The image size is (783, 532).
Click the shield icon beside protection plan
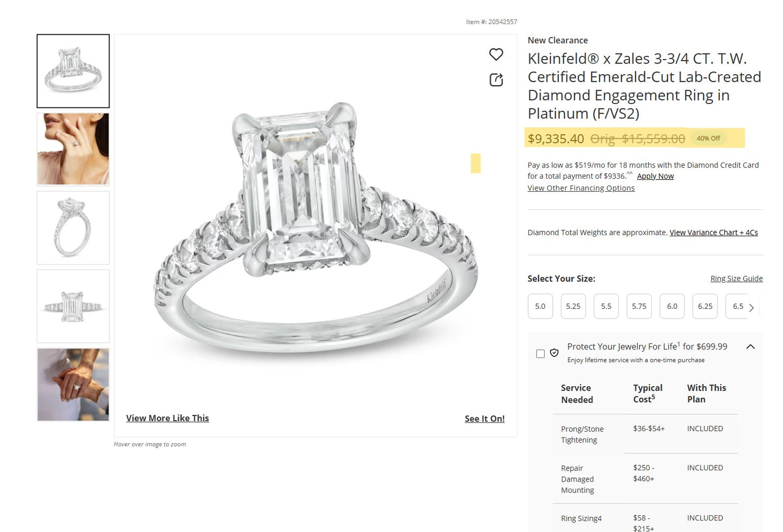coord(554,353)
